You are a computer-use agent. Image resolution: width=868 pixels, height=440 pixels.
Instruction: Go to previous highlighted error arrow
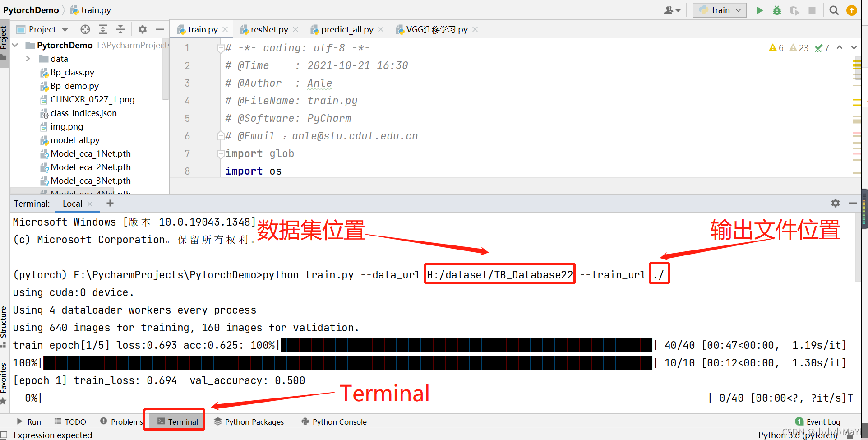click(840, 47)
